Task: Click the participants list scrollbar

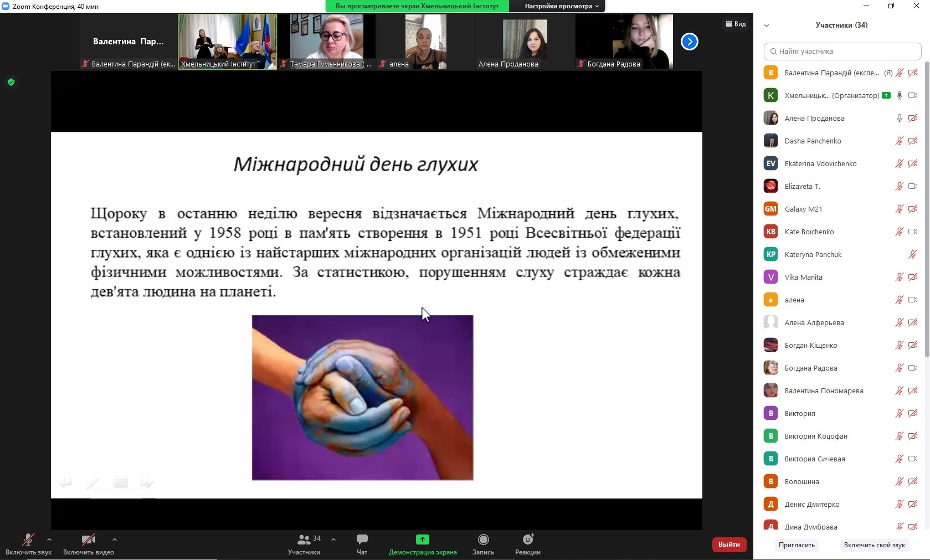Action: tap(927, 222)
